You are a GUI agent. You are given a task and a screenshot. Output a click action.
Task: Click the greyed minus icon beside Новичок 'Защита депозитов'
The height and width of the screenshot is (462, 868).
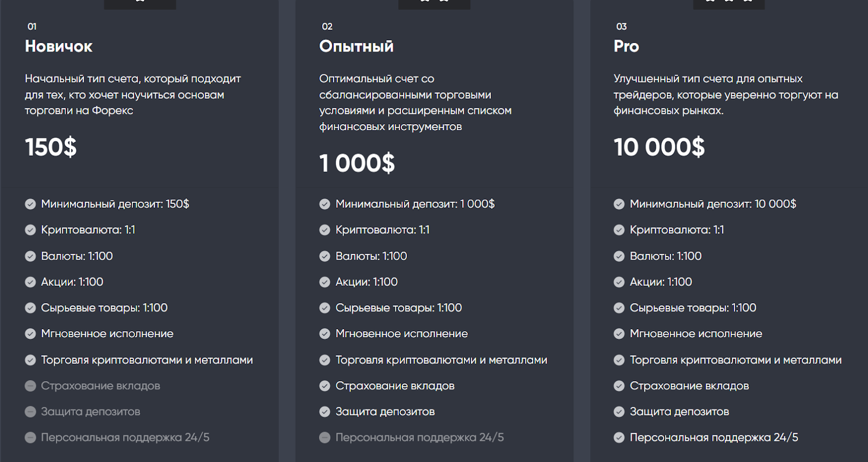tap(30, 412)
